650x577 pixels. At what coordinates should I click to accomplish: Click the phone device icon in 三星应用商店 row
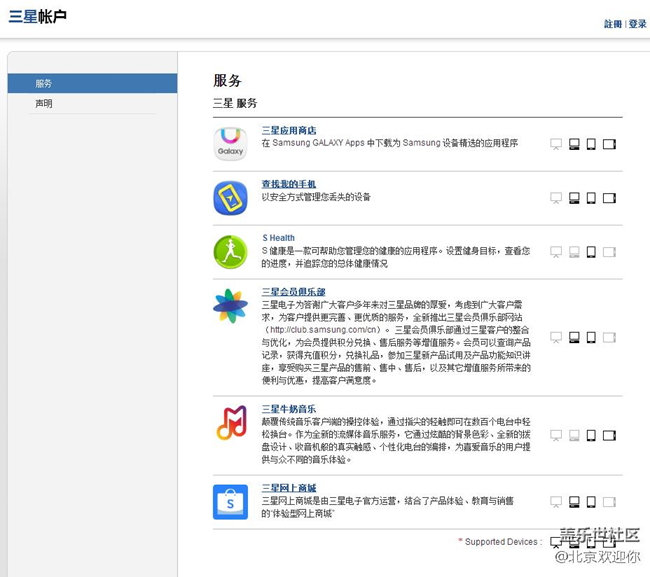tap(592, 144)
